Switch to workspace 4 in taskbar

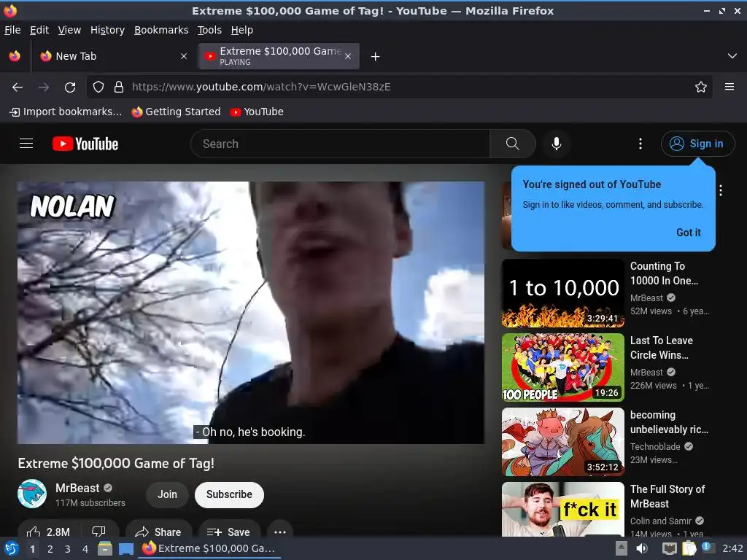point(85,549)
